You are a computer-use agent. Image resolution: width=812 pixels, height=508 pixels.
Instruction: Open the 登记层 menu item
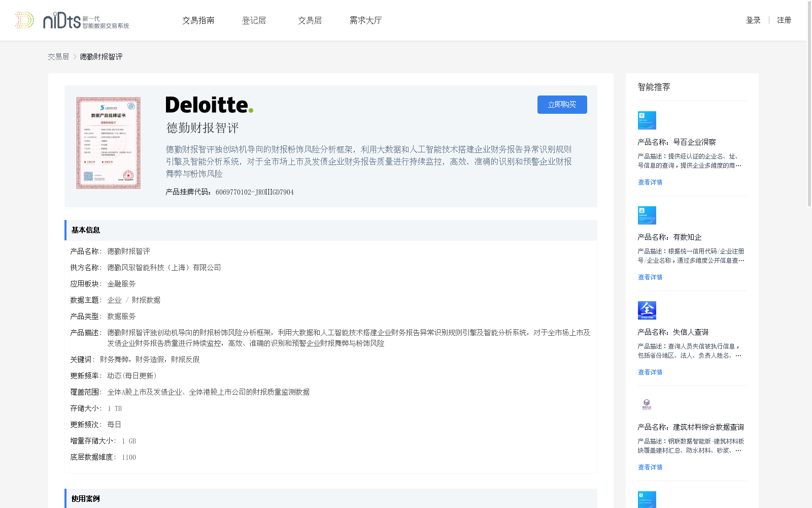[254, 20]
